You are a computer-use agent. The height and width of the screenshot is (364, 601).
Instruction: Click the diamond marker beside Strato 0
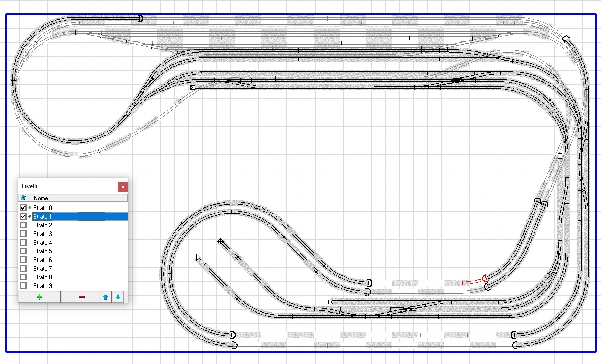(30, 208)
